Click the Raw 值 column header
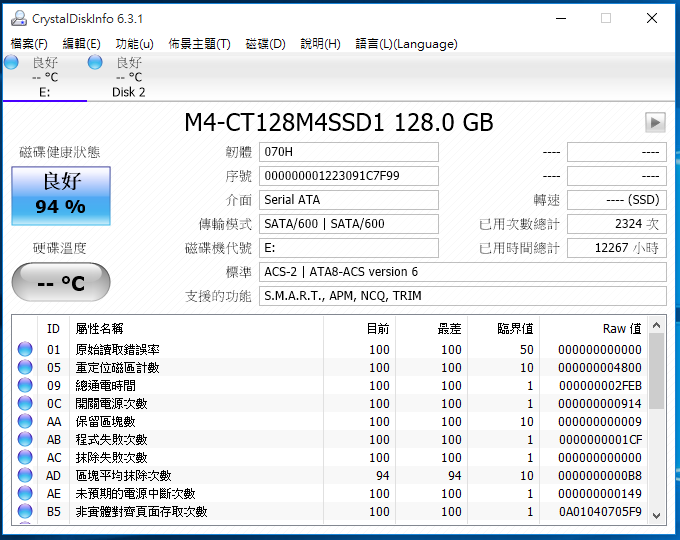Screen dimensions: 680x540 594,329
